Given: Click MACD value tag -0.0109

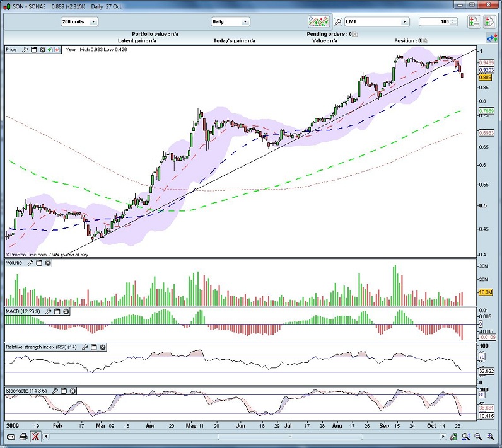Looking at the screenshot, I should [487, 337].
